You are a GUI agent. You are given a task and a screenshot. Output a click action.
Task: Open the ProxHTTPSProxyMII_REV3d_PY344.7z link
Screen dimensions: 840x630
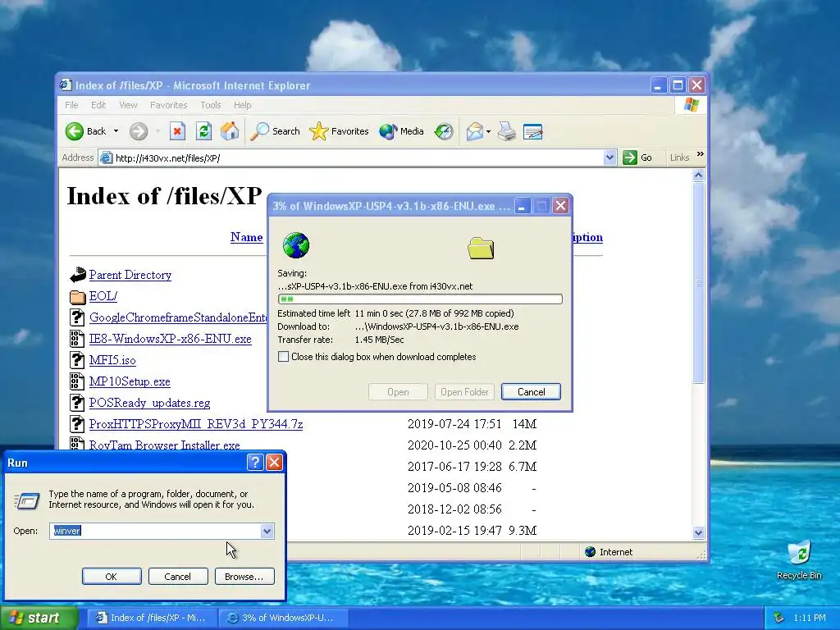point(195,424)
